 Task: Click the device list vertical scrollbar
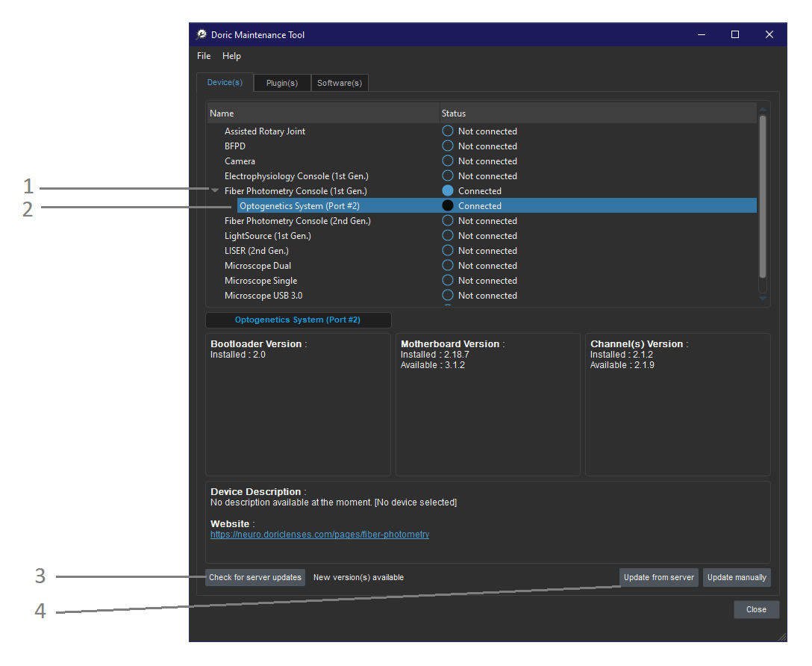(x=762, y=197)
